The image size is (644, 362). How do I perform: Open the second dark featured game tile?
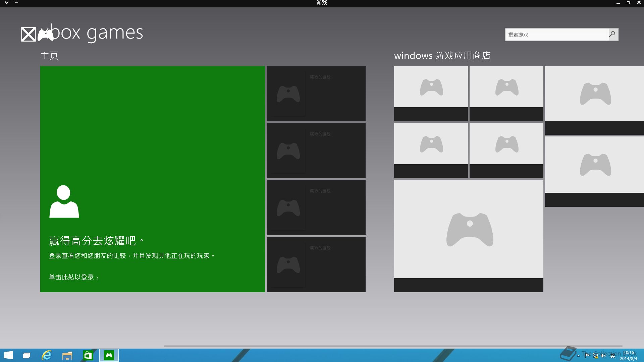(x=316, y=150)
